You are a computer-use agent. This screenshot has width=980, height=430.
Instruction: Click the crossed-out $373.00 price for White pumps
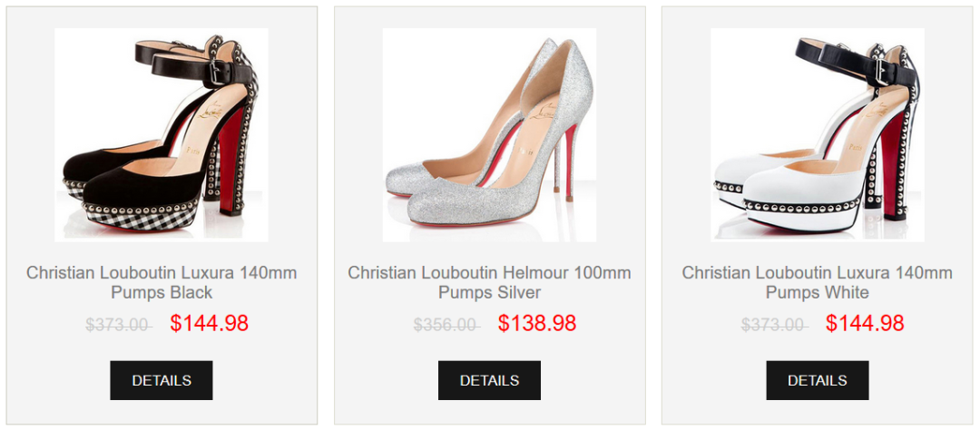[773, 325]
